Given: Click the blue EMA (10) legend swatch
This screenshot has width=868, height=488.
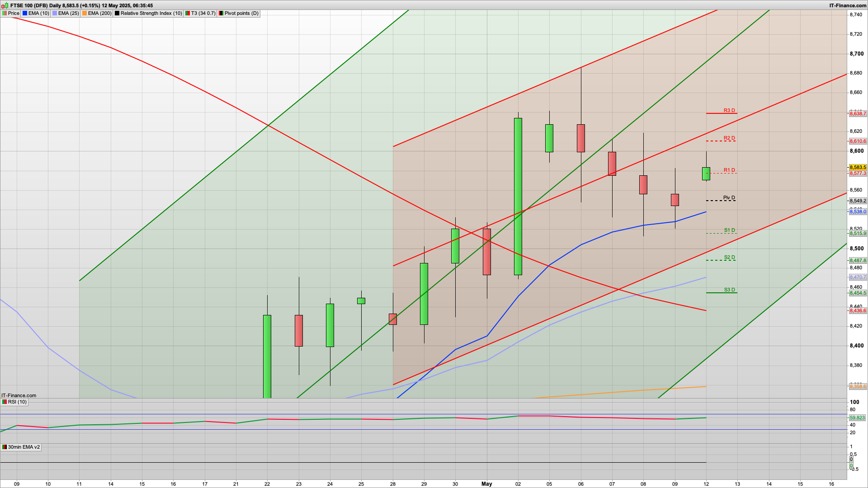Looking at the screenshot, I should pyautogui.click(x=25, y=13).
